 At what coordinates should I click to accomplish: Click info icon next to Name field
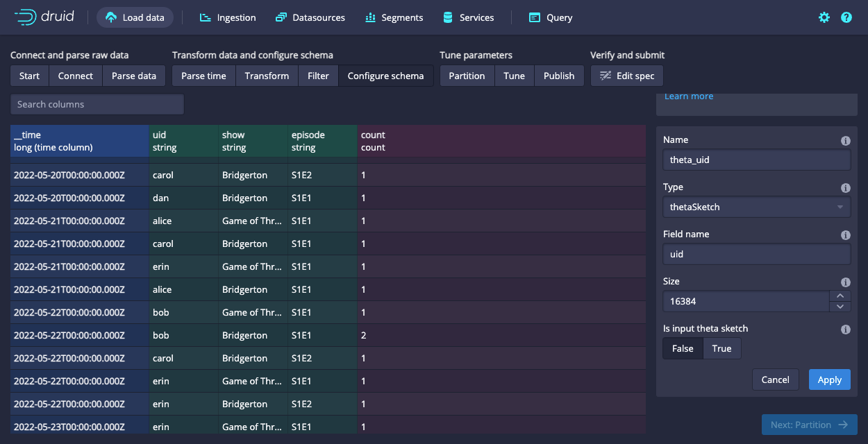pos(845,141)
